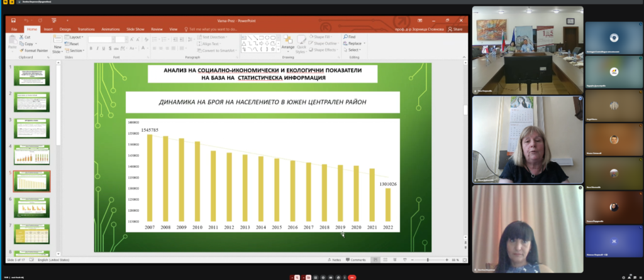Switch to the Slide Show tab
The width and height of the screenshot is (644, 280).
(135, 29)
